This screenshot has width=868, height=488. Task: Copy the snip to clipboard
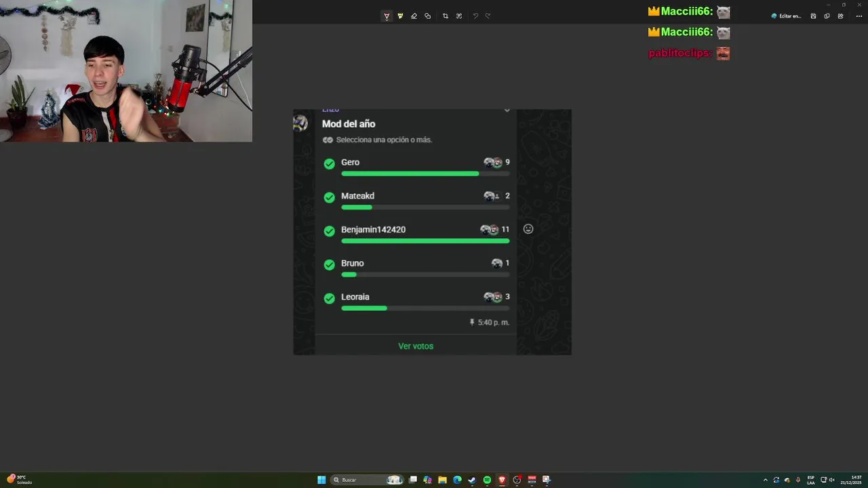click(x=827, y=16)
